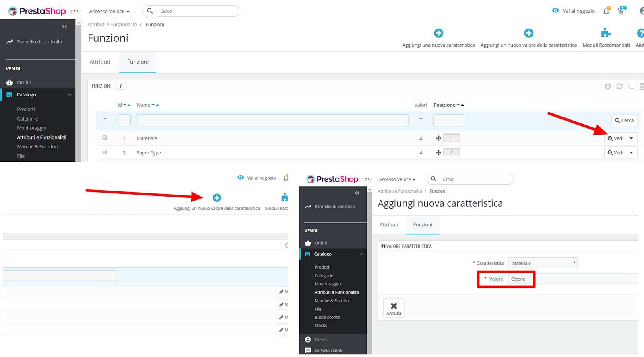The width and height of the screenshot is (644, 357).
Task: Open action caret next to Vedi for Paper Type
Action: [631, 152]
